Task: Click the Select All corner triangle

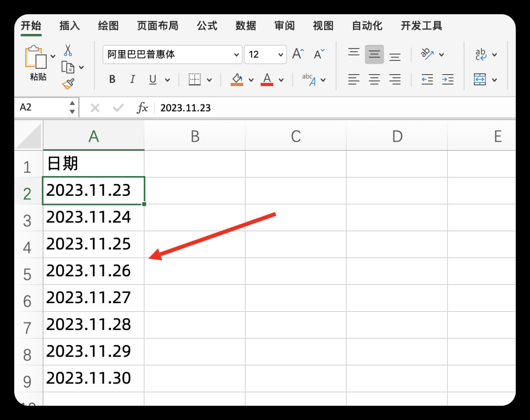Action: click(x=29, y=136)
